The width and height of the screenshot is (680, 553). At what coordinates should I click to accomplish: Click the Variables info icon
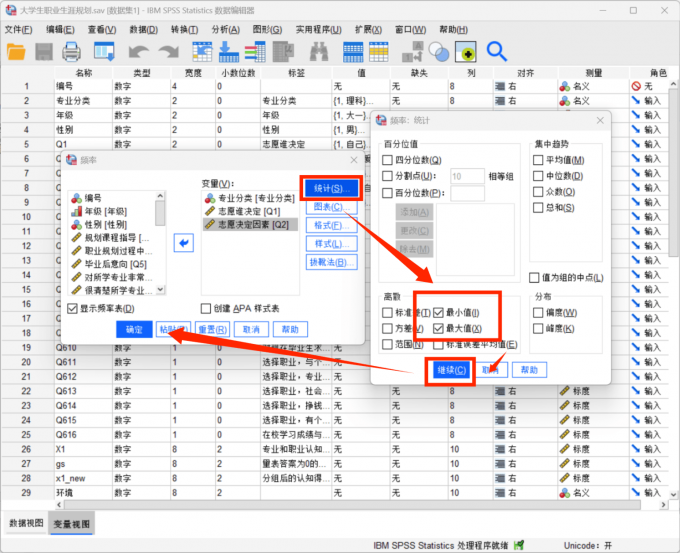pyautogui.click(x=255, y=52)
